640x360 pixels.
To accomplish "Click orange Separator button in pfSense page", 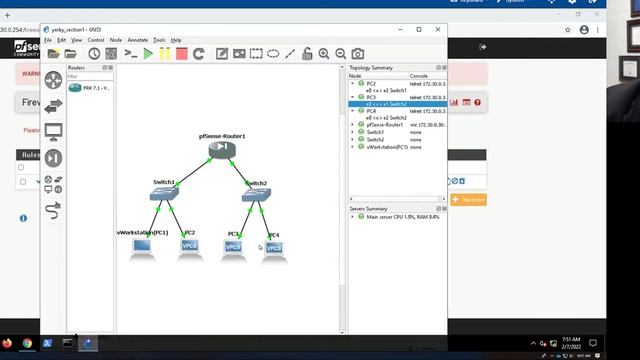I will click(468, 200).
